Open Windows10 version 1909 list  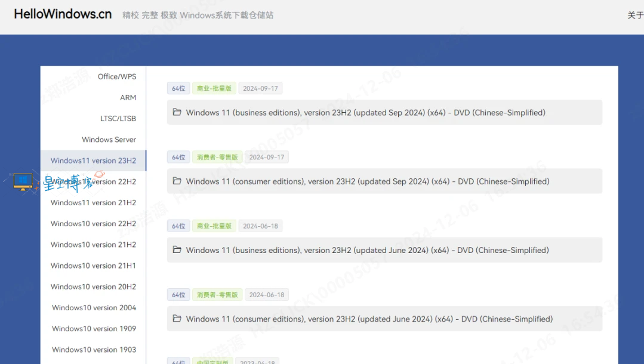(x=94, y=328)
